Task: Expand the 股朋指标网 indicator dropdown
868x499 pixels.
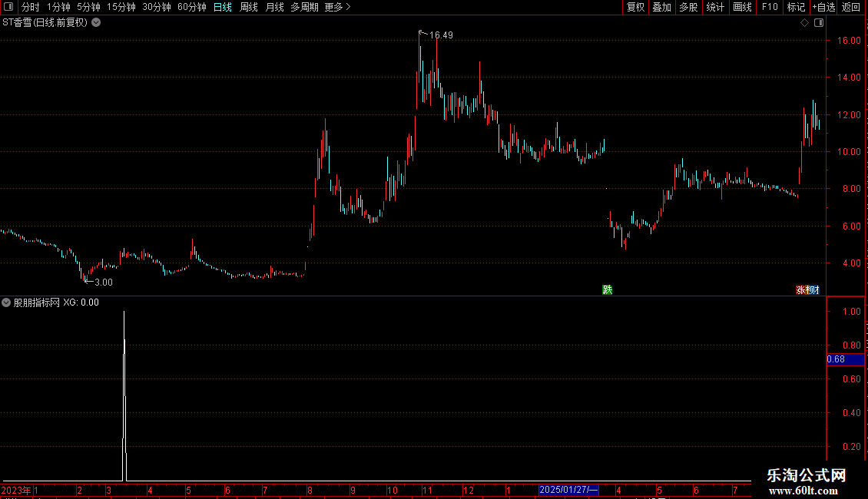Action: coord(6,302)
